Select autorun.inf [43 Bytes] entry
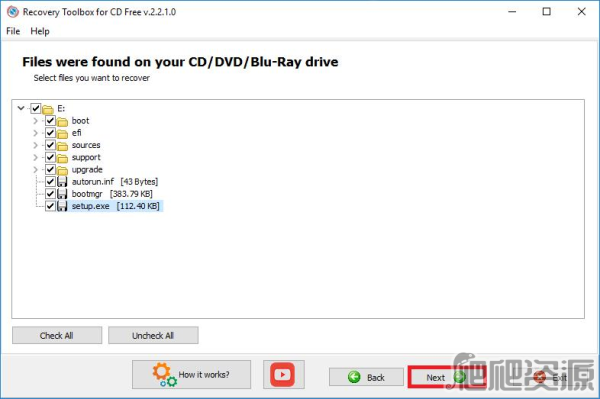The width and height of the screenshot is (600, 399). (115, 182)
